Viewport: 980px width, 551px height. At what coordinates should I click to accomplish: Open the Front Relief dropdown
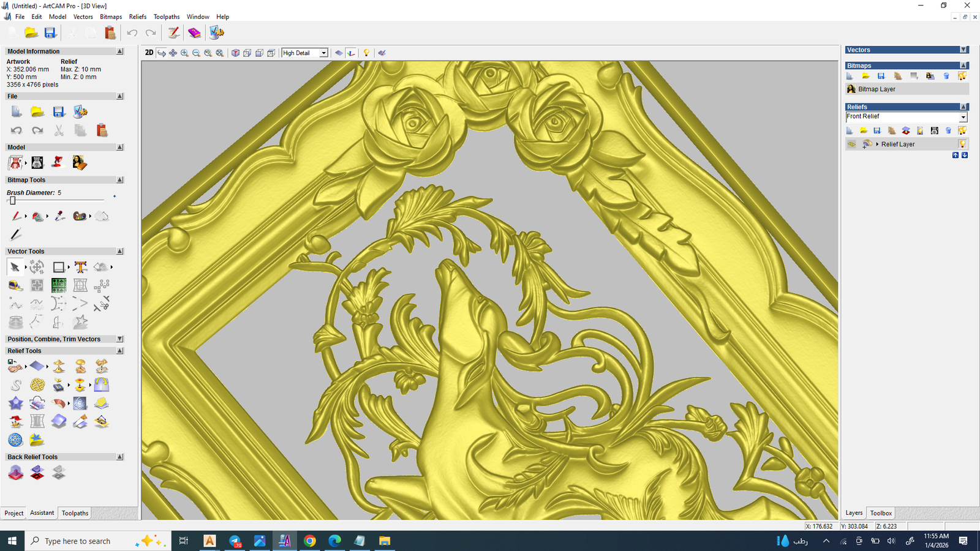coord(963,117)
